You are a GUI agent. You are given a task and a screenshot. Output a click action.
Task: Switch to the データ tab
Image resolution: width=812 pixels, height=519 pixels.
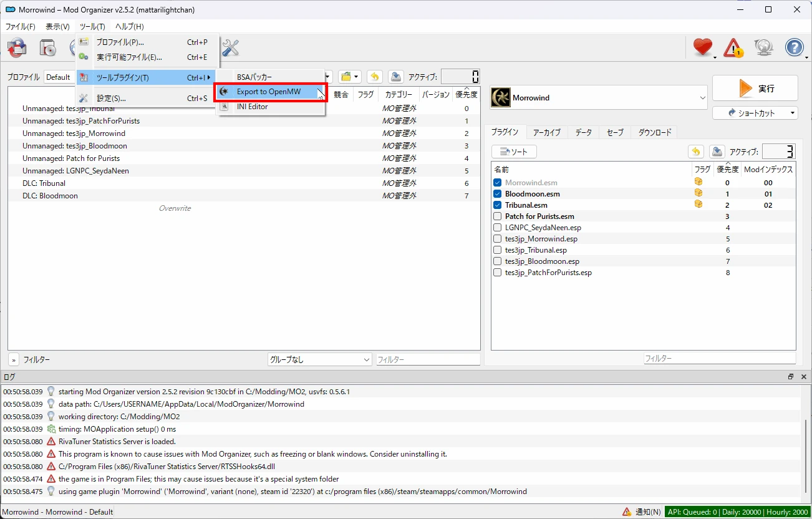coord(584,132)
